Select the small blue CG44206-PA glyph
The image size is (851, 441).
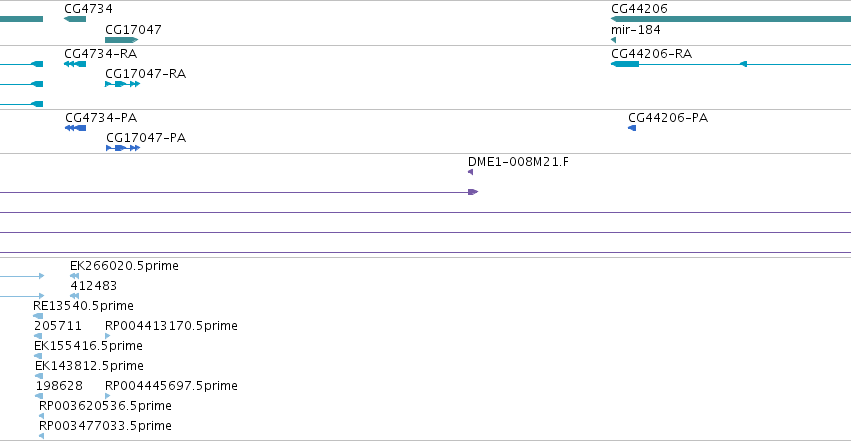[x=632, y=128]
